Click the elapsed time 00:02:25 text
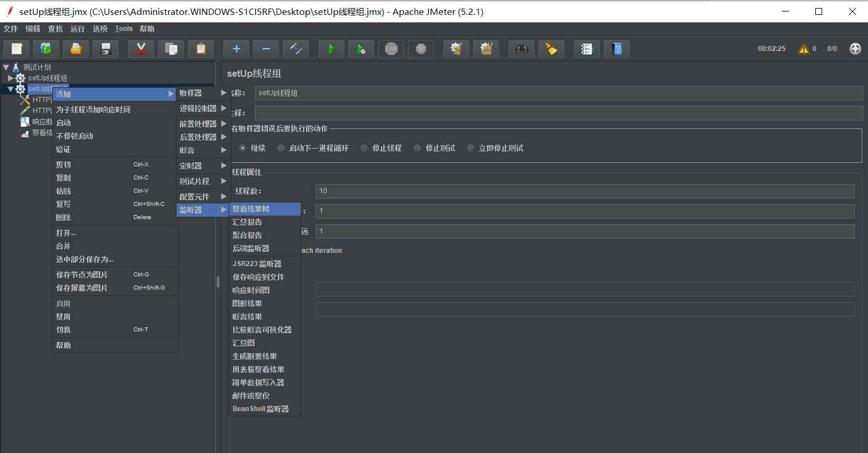Viewport: 868px width, 453px height. (772, 49)
